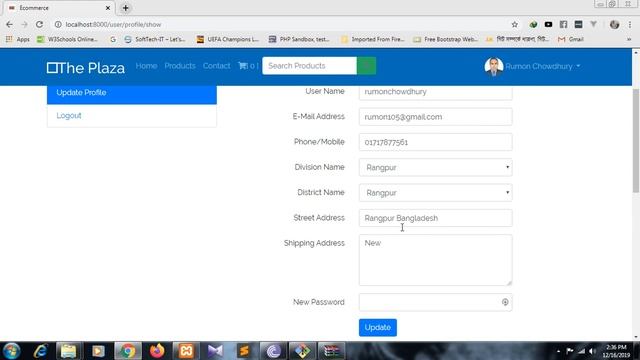640x360 pixels.
Task: Go to Products nav link
Action: click(180, 66)
